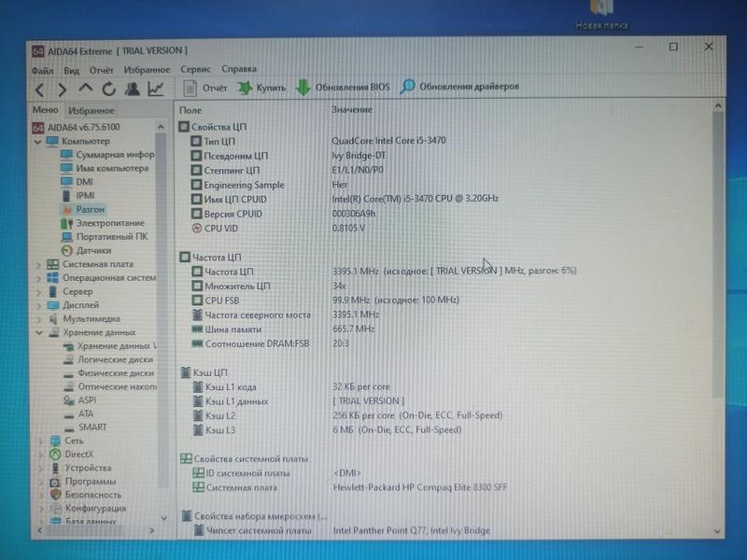
Task: Expand the Сервер tree node
Action: pyautogui.click(x=38, y=292)
